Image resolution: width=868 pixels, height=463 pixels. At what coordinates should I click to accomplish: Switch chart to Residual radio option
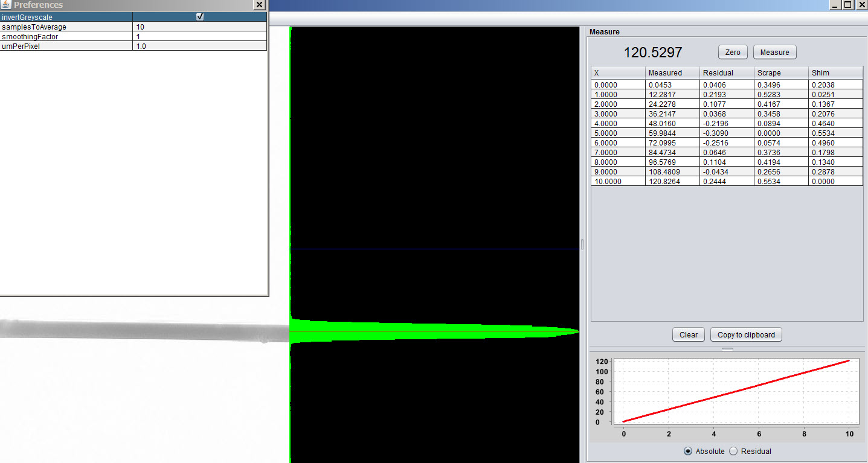[x=734, y=451]
